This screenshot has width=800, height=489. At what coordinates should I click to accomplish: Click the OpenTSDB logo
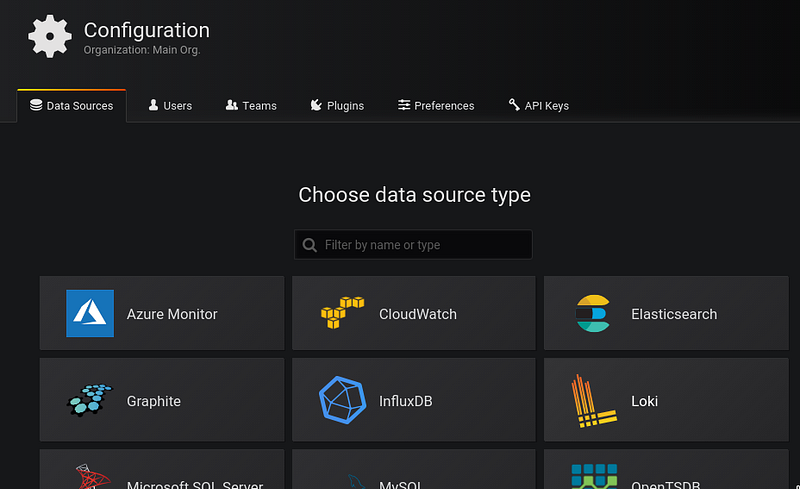594,476
